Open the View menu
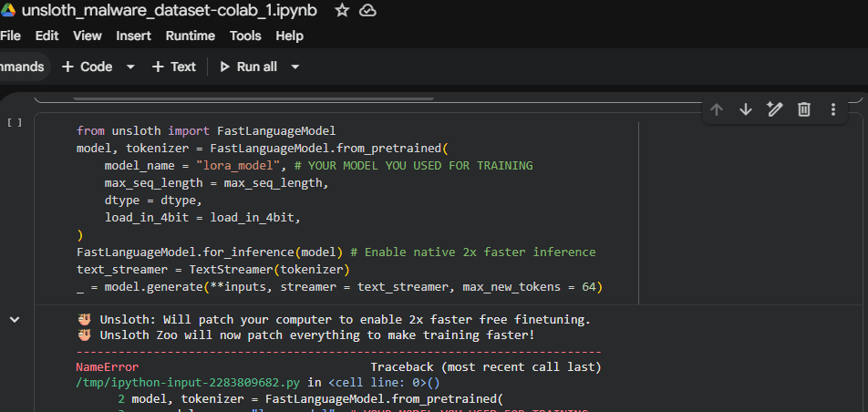 [x=88, y=36]
